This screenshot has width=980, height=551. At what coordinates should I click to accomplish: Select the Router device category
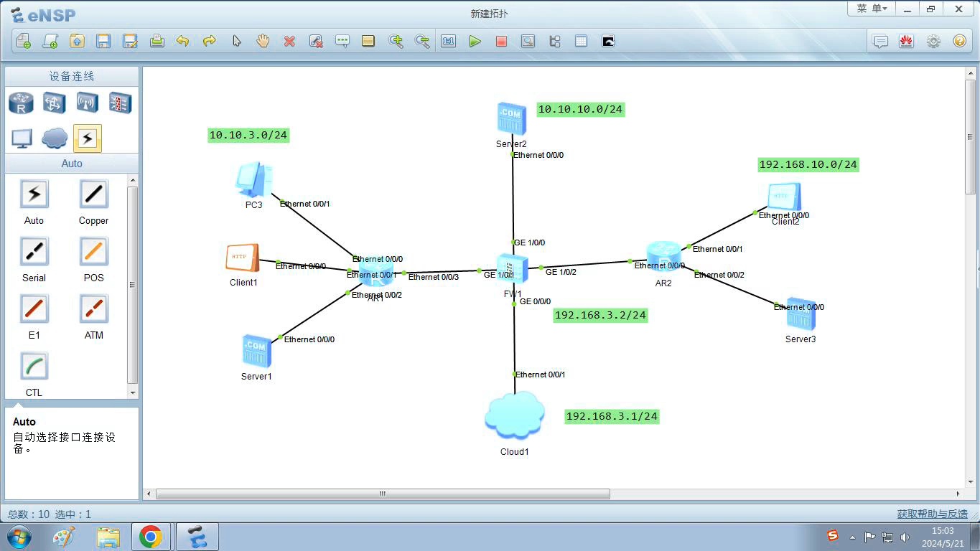pyautogui.click(x=22, y=103)
